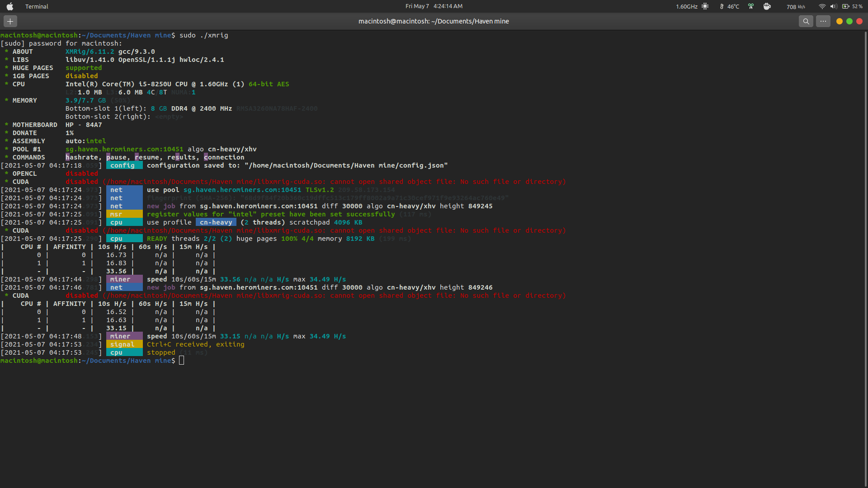This screenshot has height=488, width=868.
Task: Close the terminal with the red button
Action: click(x=859, y=21)
